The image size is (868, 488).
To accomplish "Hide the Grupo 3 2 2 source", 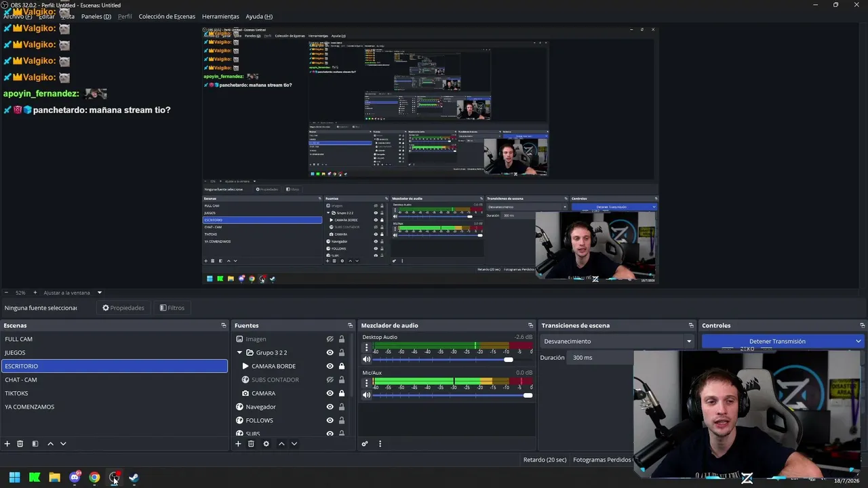I will tap(330, 352).
